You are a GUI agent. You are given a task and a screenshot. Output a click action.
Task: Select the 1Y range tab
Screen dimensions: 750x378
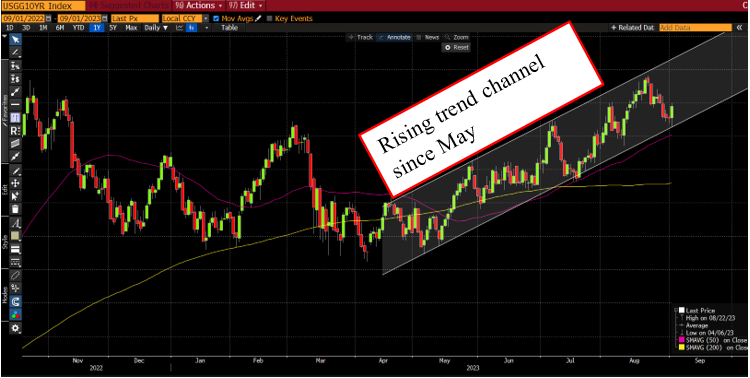(97, 28)
